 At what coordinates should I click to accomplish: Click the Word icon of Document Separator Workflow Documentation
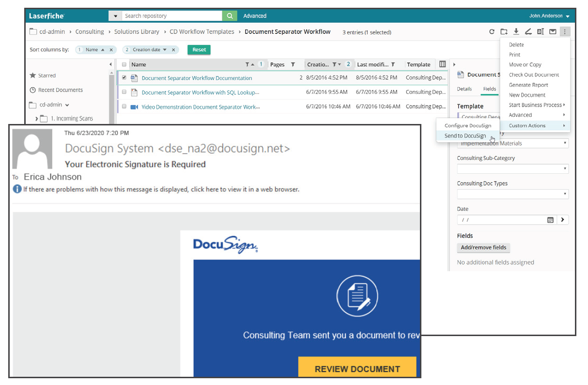pos(134,78)
